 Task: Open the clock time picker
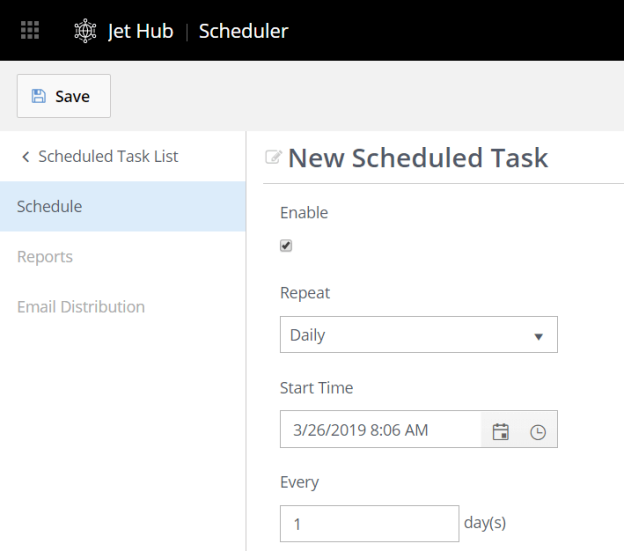(x=538, y=431)
